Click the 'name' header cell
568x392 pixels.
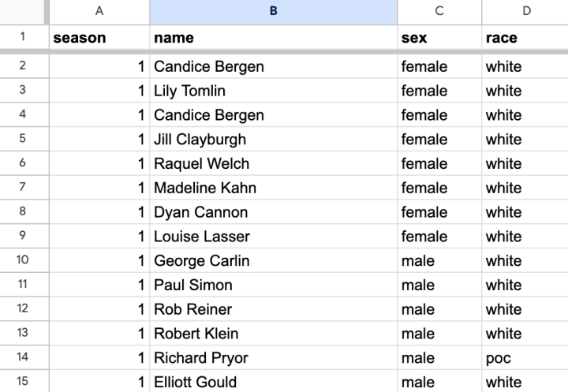coord(274,37)
